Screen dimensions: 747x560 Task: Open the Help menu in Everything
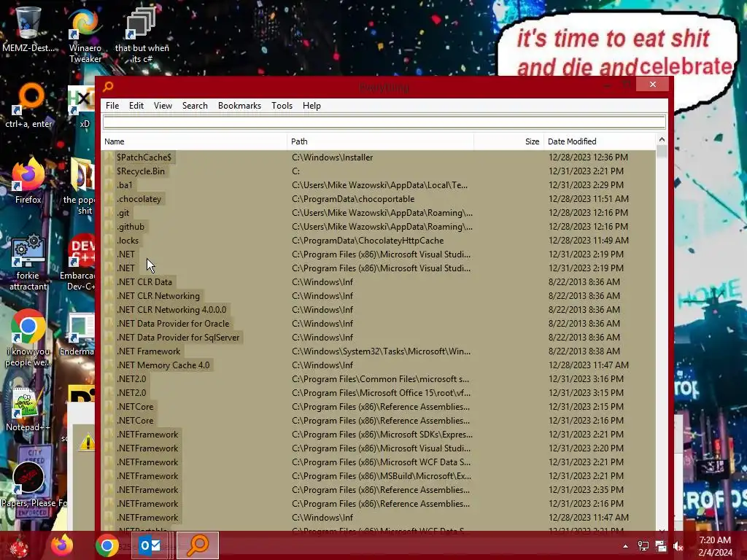point(311,106)
